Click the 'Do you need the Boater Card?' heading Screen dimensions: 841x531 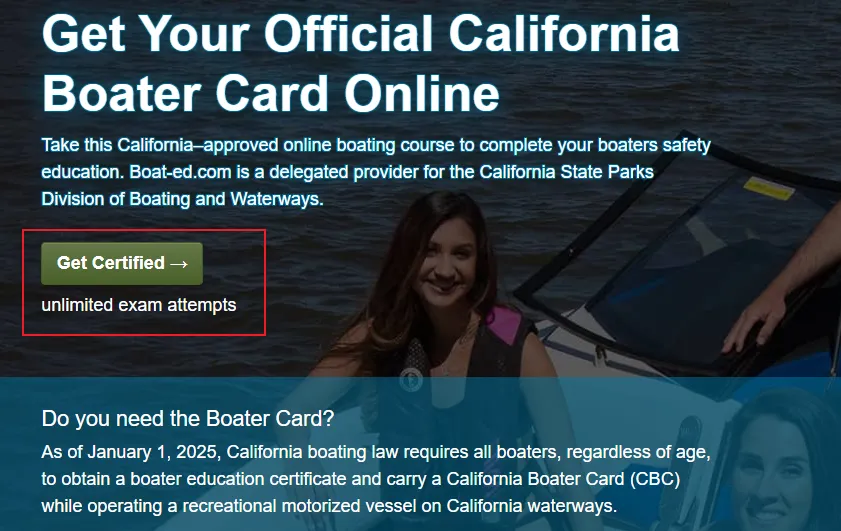click(x=188, y=418)
